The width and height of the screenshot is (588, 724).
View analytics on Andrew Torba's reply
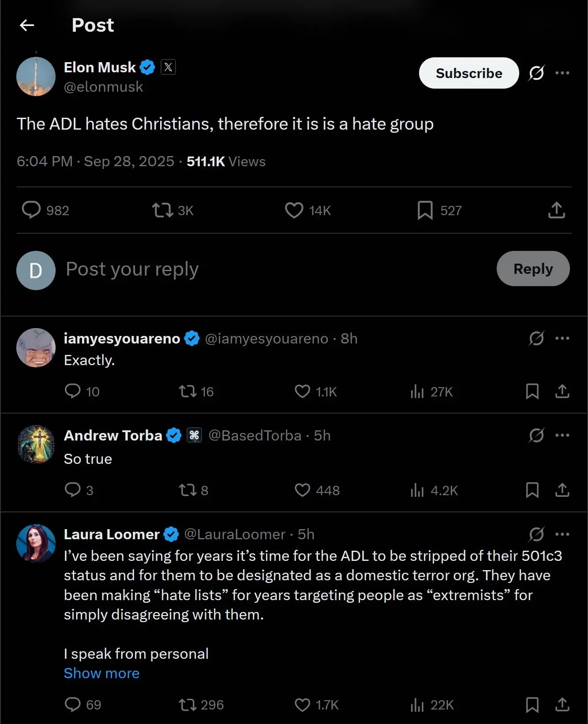pyautogui.click(x=417, y=490)
